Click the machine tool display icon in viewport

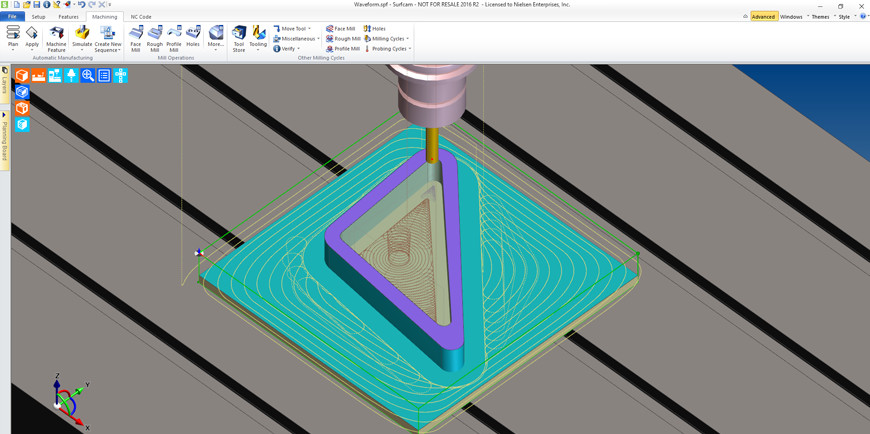coord(55,75)
